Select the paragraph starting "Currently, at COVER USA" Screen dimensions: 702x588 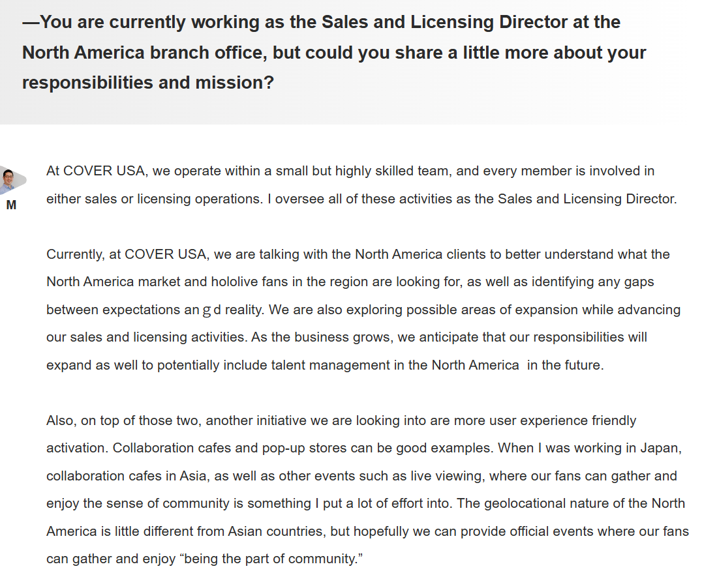[x=363, y=310]
